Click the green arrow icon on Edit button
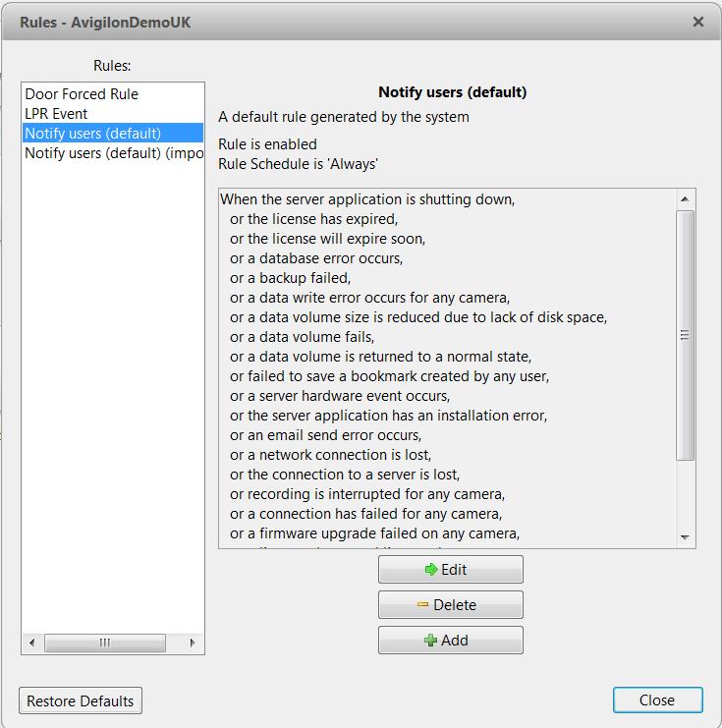The height and width of the screenshot is (728, 722). pyautogui.click(x=431, y=569)
